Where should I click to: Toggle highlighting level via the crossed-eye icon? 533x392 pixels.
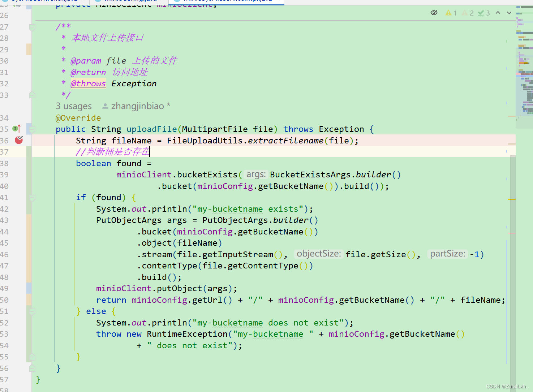pos(434,12)
